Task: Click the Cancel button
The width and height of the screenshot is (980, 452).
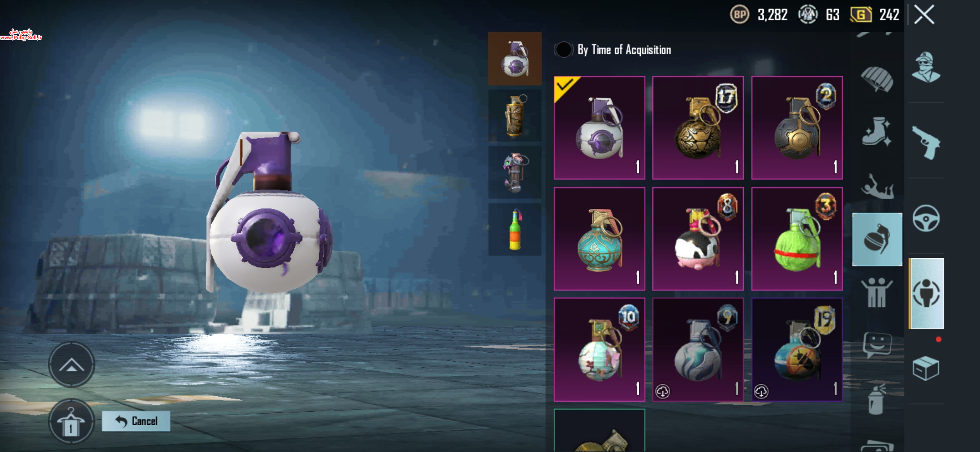Action: [x=136, y=421]
